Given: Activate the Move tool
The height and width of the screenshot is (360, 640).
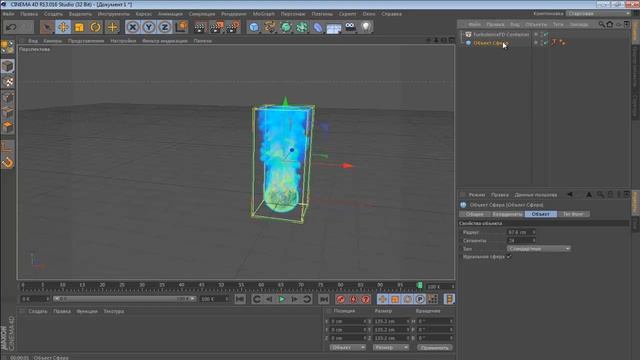Looking at the screenshot, I should pyautogui.click(x=63, y=27).
